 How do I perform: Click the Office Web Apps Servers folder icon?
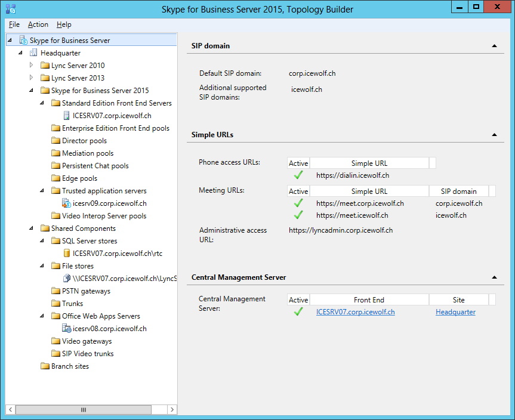click(56, 316)
